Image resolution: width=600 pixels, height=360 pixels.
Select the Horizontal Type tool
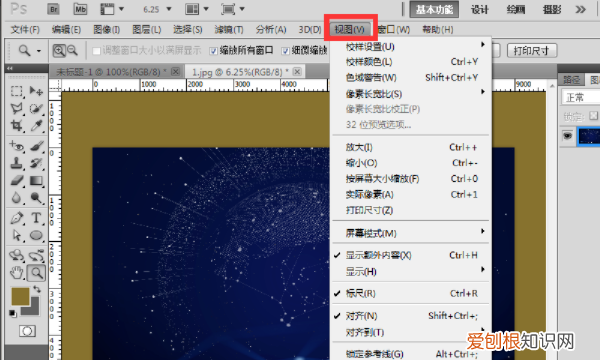tap(36, 218)
